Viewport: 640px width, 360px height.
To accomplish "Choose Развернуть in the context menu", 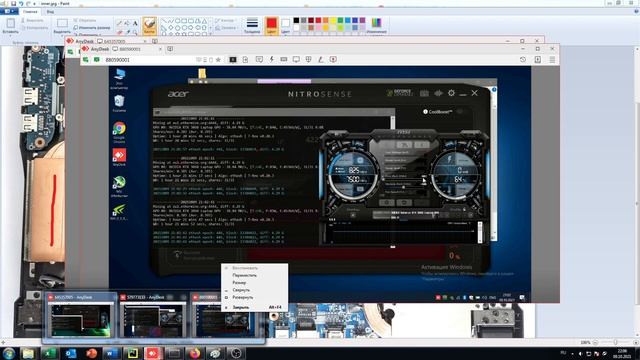I will click(242, 297).
